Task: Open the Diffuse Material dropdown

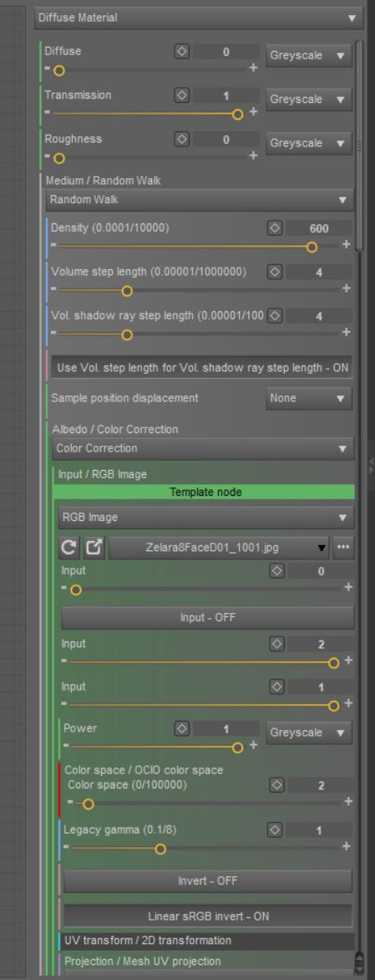Action: pos(199,18)
